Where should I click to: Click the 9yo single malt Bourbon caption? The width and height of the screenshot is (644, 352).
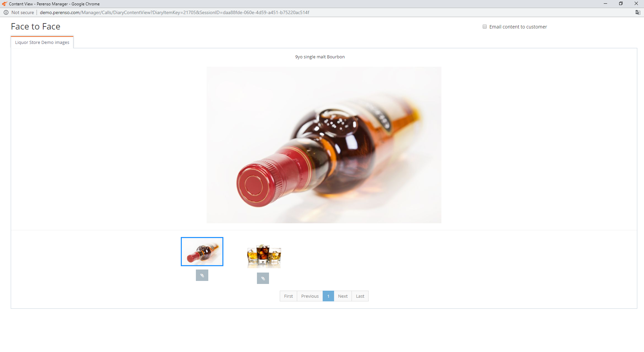point(320,57)
